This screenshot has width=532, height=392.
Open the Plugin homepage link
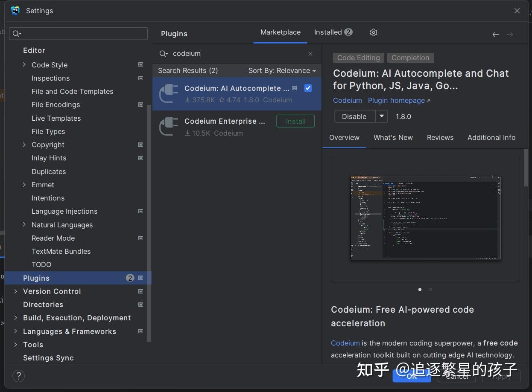coord(399,101)
